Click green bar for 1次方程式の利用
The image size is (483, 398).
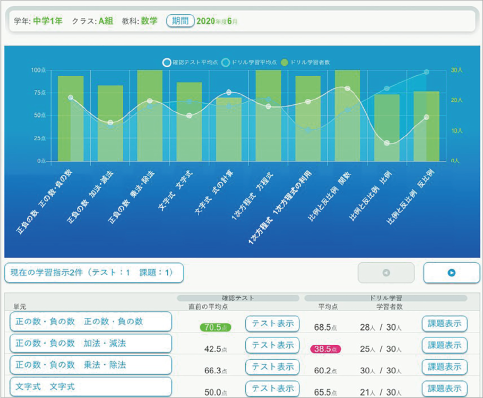tap(308, 119)
